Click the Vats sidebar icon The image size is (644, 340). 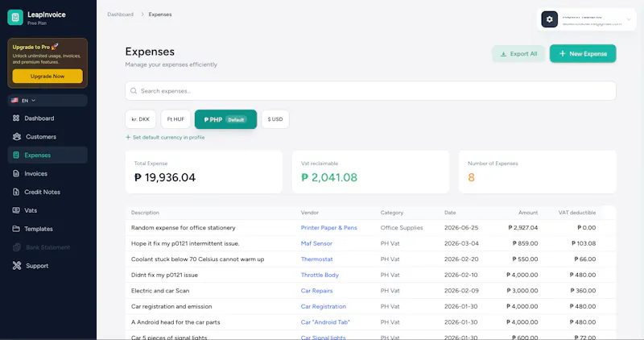(16, 210)
